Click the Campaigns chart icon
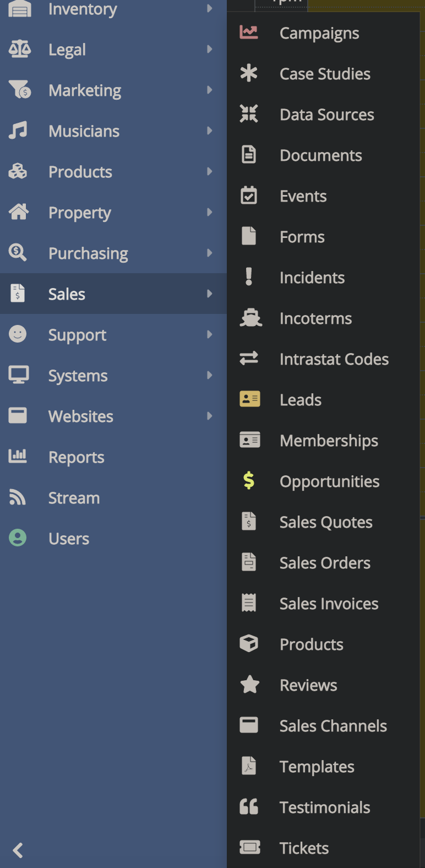The image size is (425, 868). tap(249, 32)
